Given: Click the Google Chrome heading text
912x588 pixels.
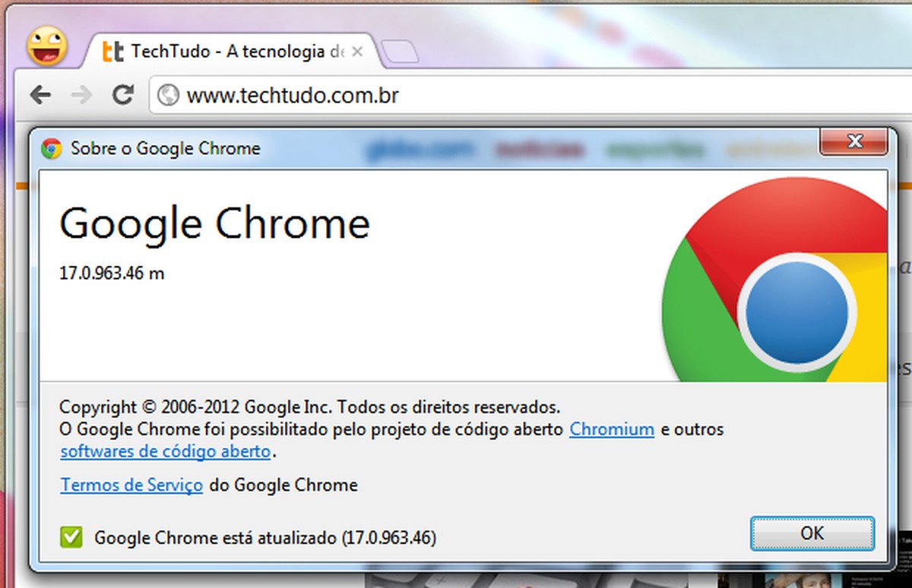Looking at the screenshot, I should click(214, 225).
